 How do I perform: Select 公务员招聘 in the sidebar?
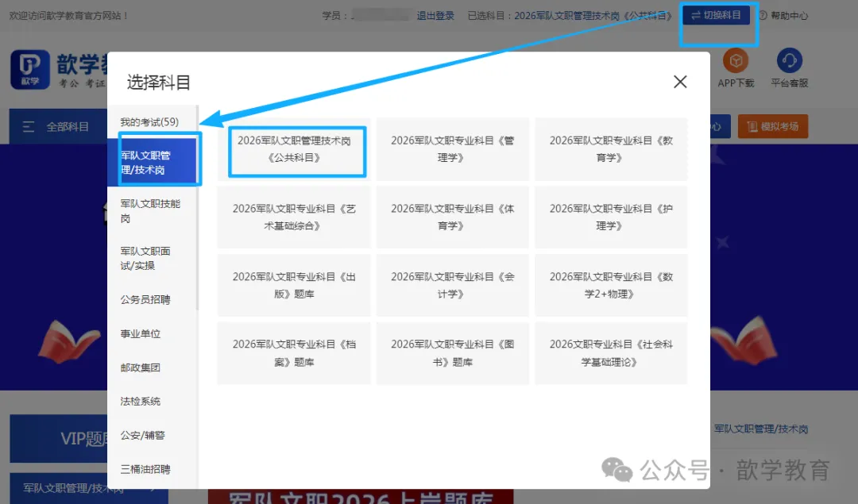[x=145, y=299]
